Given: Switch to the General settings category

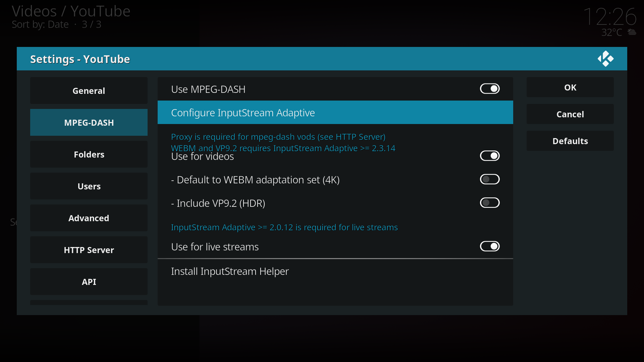Looking at the screenshot, I should click(89, 90).
